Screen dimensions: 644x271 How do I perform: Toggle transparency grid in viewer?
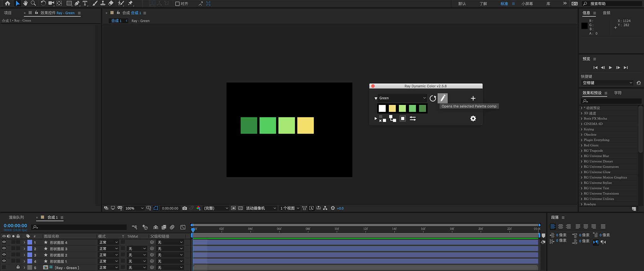240,208
